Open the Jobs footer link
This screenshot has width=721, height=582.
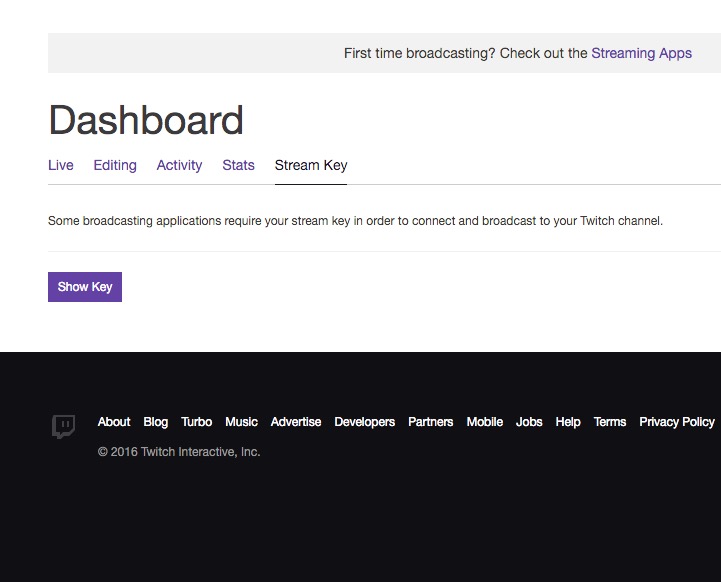pyautogui.click(x=529, y=422)
